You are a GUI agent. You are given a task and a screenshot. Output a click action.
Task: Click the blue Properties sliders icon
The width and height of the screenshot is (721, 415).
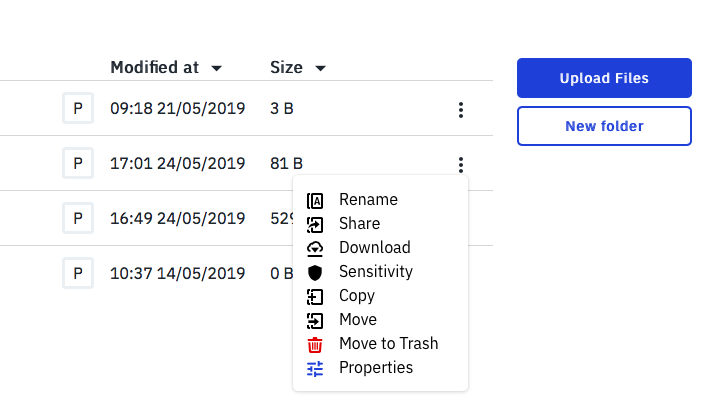pyautogui.click(x=315, y=369)
